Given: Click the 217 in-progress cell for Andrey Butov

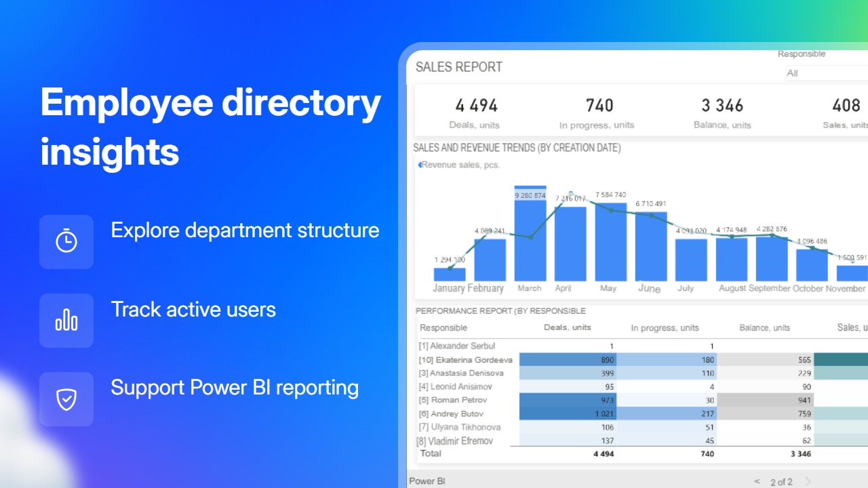Looking at the screenshot, I should [x=667, y=414].
